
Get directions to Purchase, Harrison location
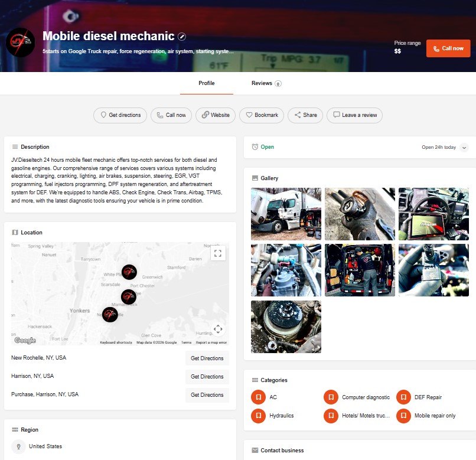(x=207, y=395)
